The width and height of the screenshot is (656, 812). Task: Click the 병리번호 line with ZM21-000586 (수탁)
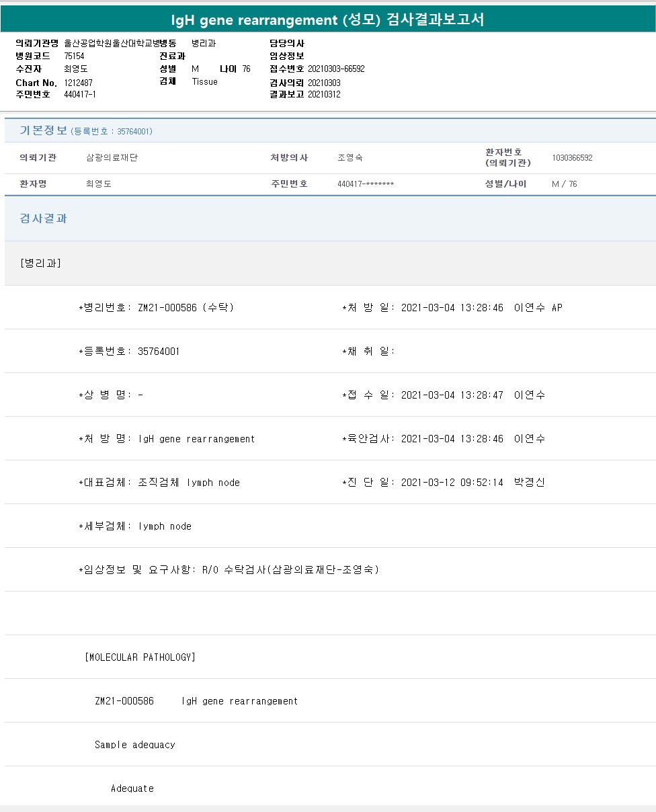coord(157,308)
